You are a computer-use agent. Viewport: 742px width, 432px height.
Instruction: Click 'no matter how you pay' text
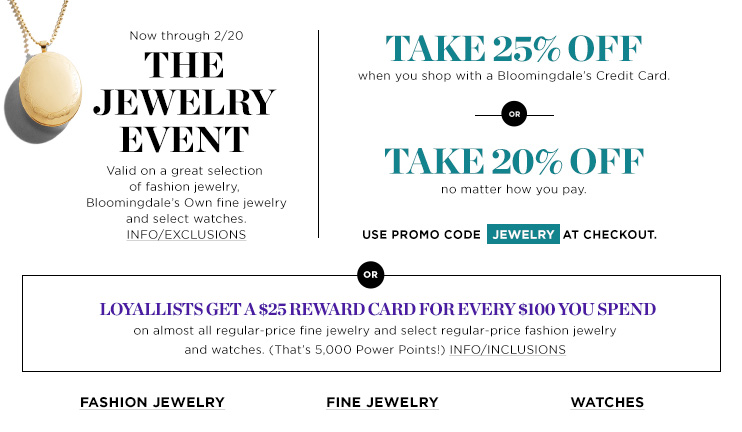tap(513, 189)
